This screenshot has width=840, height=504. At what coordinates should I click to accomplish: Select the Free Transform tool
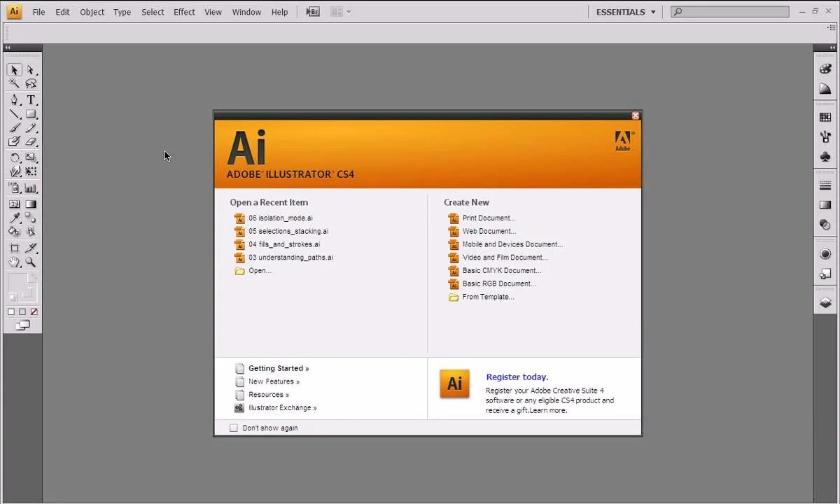31,171
